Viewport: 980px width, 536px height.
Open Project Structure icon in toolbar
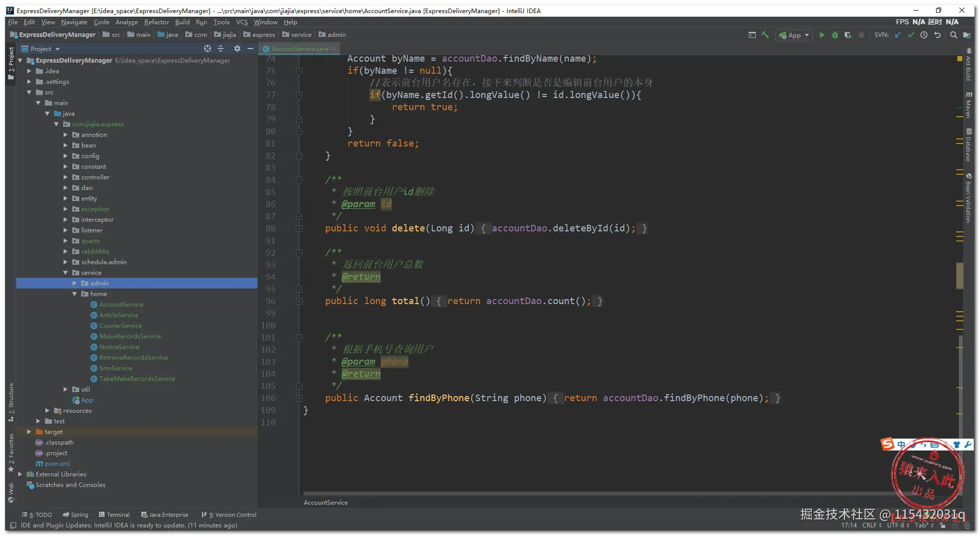967,35
